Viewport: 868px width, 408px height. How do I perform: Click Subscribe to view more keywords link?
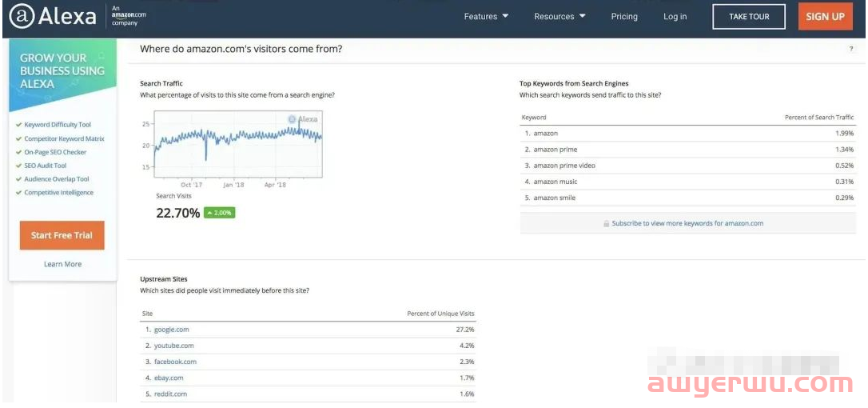point(687,224)
